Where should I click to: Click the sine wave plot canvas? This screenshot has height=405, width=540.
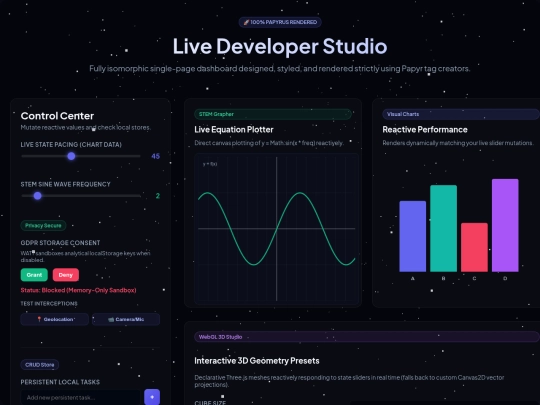pyautogui.click(x=277, y=229)
